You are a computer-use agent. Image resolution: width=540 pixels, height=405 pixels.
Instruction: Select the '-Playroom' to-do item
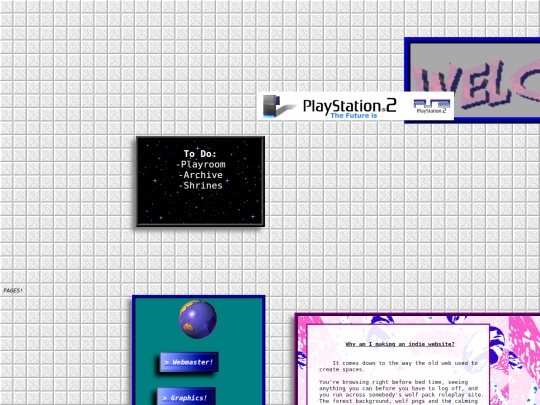click(x=201, y=164)
